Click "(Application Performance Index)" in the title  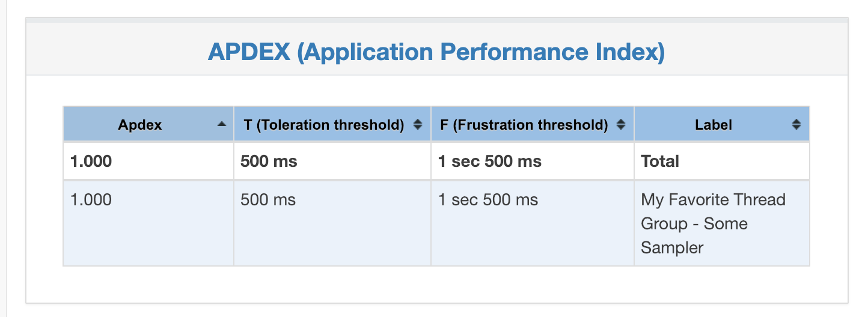coord(481,52)
